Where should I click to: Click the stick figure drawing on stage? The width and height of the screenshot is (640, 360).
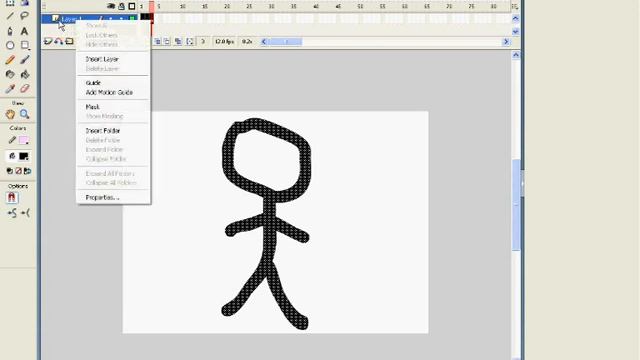[x=267, y=223]
